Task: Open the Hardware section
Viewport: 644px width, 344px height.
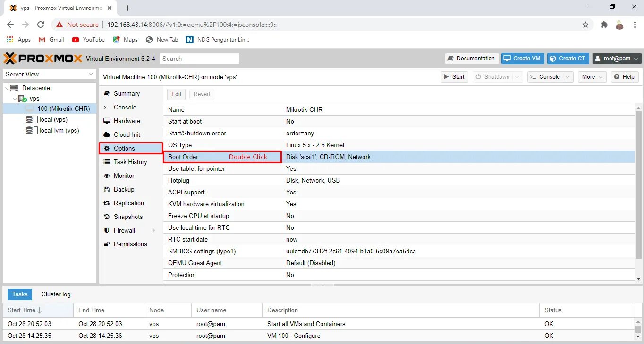Action: [x=127, y=121]
